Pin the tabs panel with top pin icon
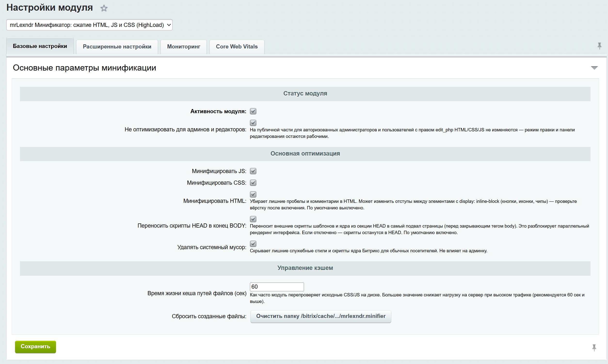The width and height of the screenshot is (608, 364). click(600, 46)
